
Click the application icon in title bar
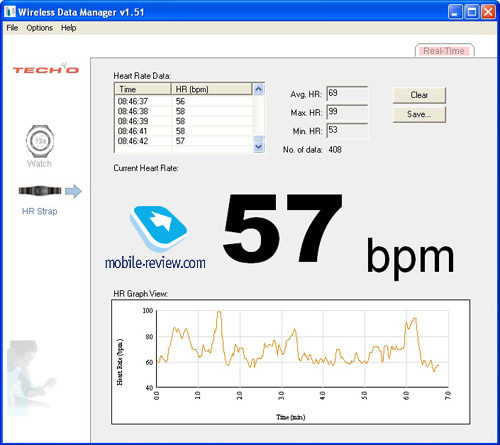pyautogui.click(x=10, y=12)
